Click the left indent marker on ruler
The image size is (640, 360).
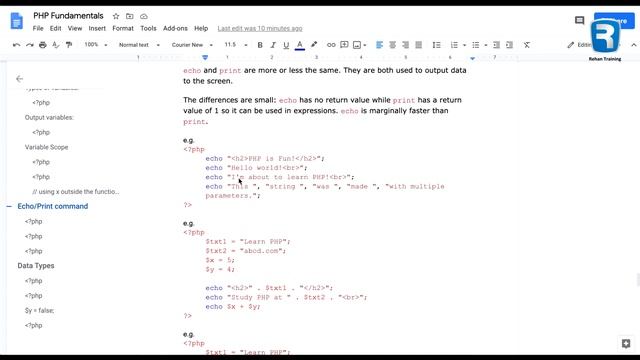(x=205, y=58)
